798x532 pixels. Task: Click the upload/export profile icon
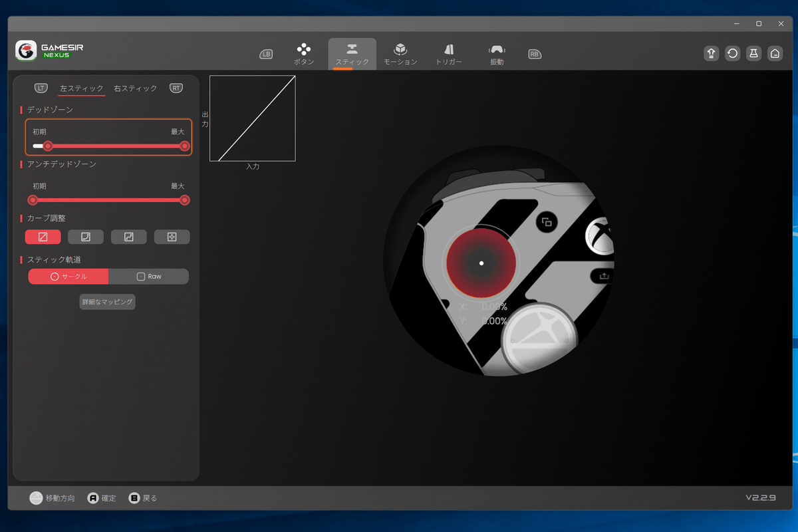point(711,54)
